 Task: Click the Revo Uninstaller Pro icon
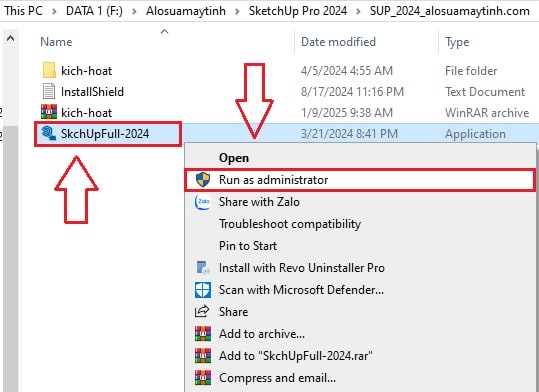[203, 268]
